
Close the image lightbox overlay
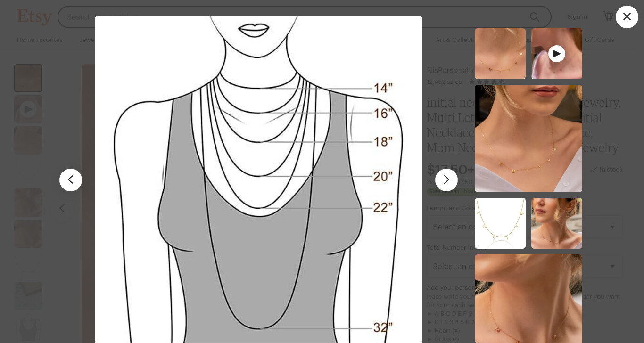point(627,17)
